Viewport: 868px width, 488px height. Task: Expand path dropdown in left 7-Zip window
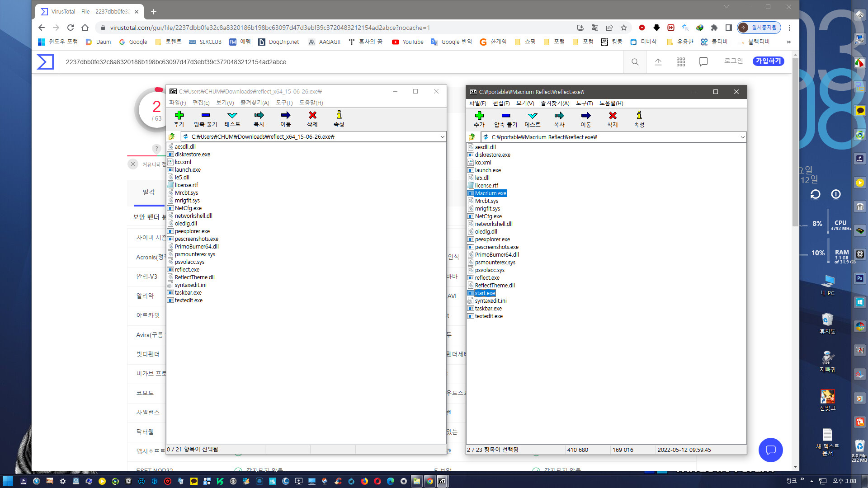click(x=442, y=136)
